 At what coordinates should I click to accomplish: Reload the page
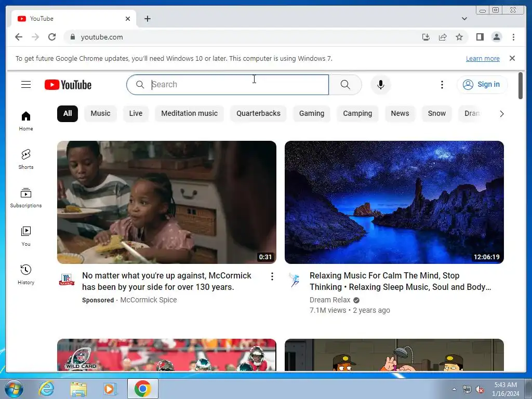pyautogui.click(x=52, y=37)
